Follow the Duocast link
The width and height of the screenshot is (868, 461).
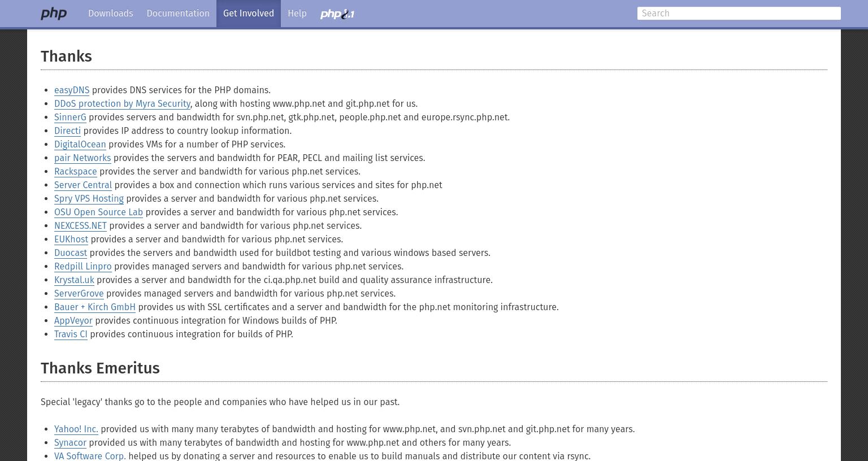71,253
